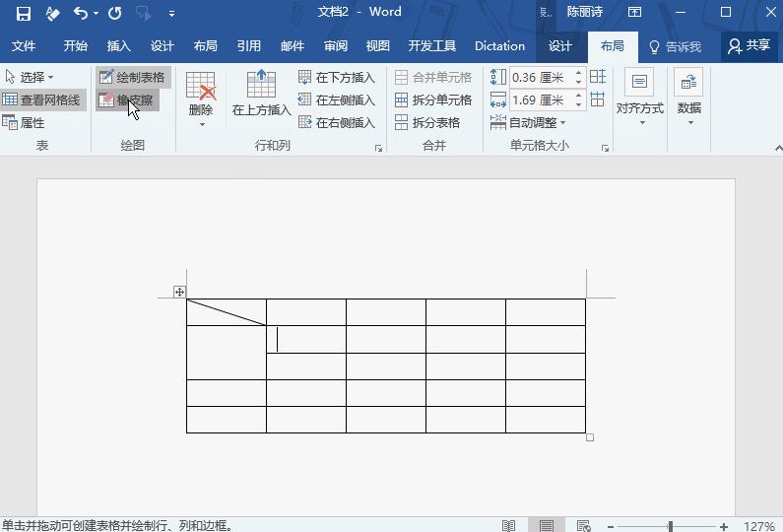The image size is (783, 532).
Task: Collapse the ribbon with the chevron
Action: (x=778, y=148)
